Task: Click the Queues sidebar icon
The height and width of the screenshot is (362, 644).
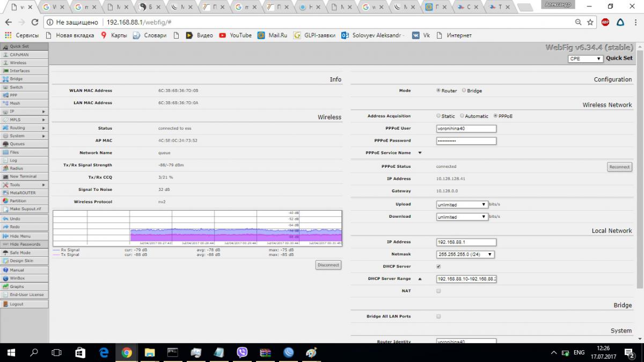Action: tap(5, 144)
